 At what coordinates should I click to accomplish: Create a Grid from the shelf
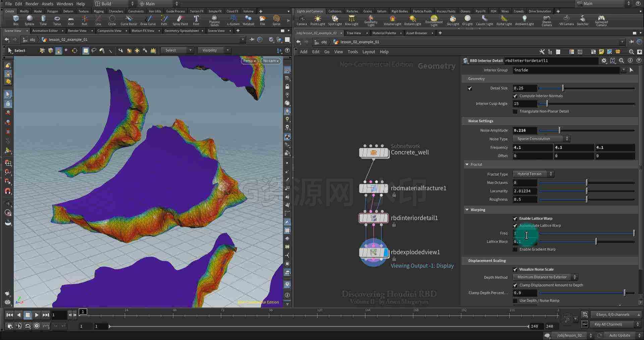click(x=71, y=20)
